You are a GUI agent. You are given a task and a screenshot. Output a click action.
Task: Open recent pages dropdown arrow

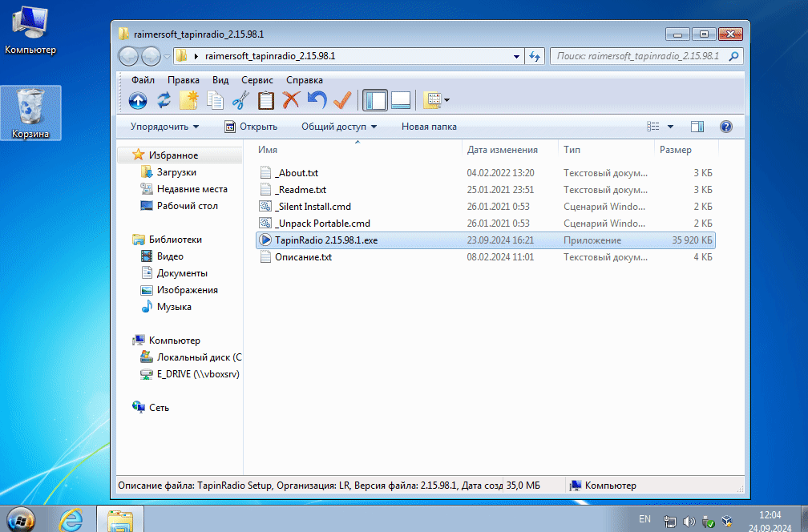pyautogui.click(x=167, y=57)
